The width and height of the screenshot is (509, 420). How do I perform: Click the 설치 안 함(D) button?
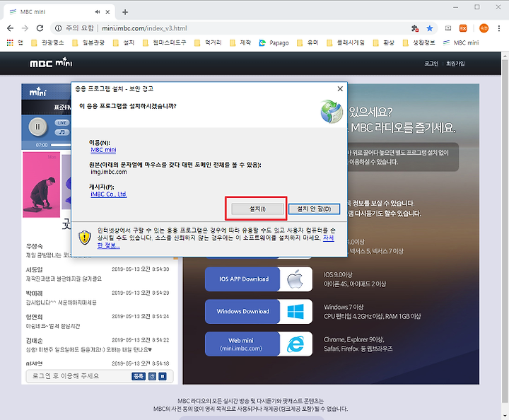click(x=314, y=209)
